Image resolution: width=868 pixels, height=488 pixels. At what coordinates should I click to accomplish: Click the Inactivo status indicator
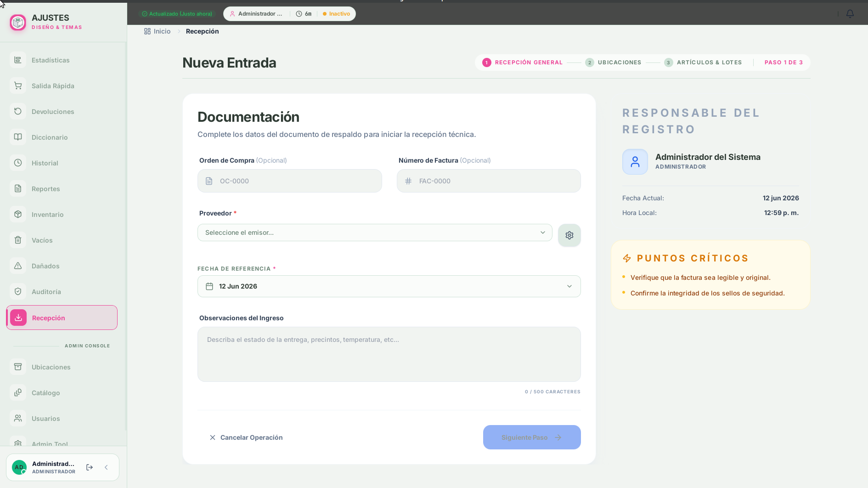click(x=336, y=14)
